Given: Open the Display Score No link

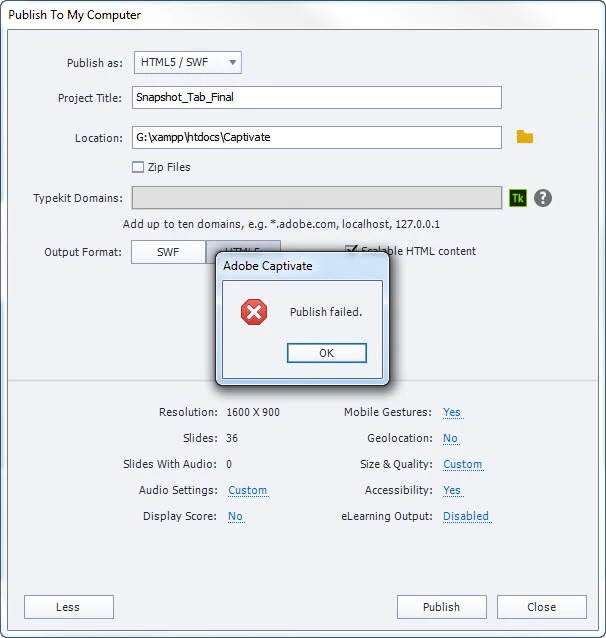Looking at the screenshot, I should pos(235,516).
